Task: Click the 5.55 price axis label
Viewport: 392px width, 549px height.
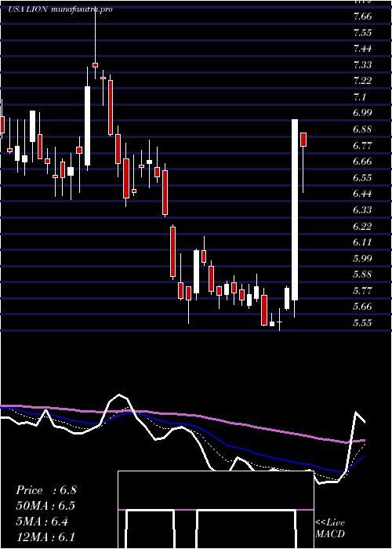Action: point(362,322)
